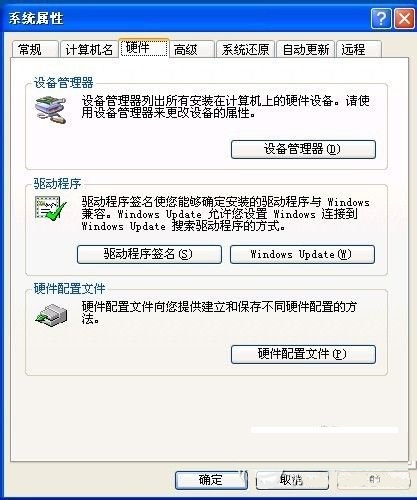The height and width of the screenshot is (500, 417).
Task: Confirm with the 确定 button
Action: (x=211, y=480)
